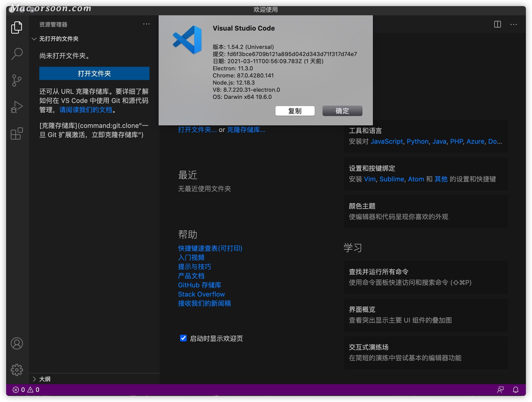Open editor more actions ellipsis menu
The width and height of the screenshot is (532, 402).
pos(513,24)
